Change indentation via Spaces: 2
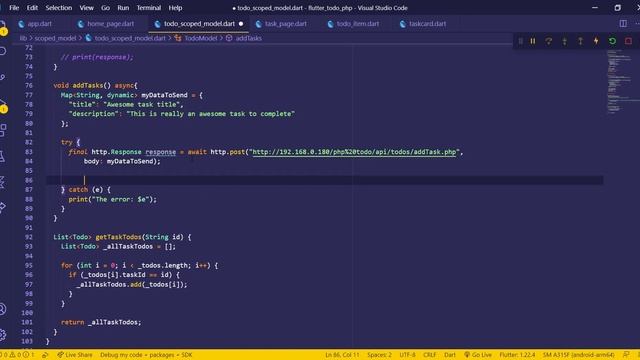The height and width of the screenshot is (360, 640). 379,355
